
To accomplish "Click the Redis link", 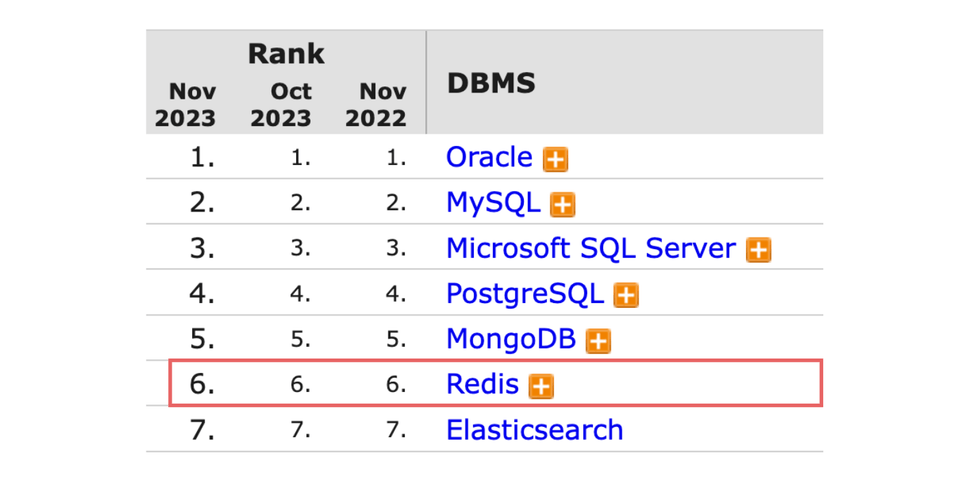I will click(x=482, y=384).
